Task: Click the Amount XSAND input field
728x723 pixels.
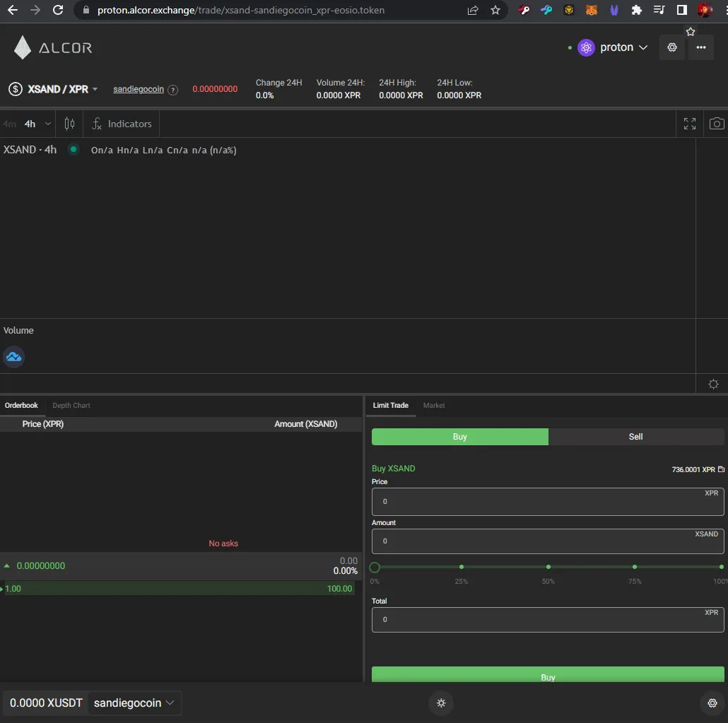Action: coord(548,541)
